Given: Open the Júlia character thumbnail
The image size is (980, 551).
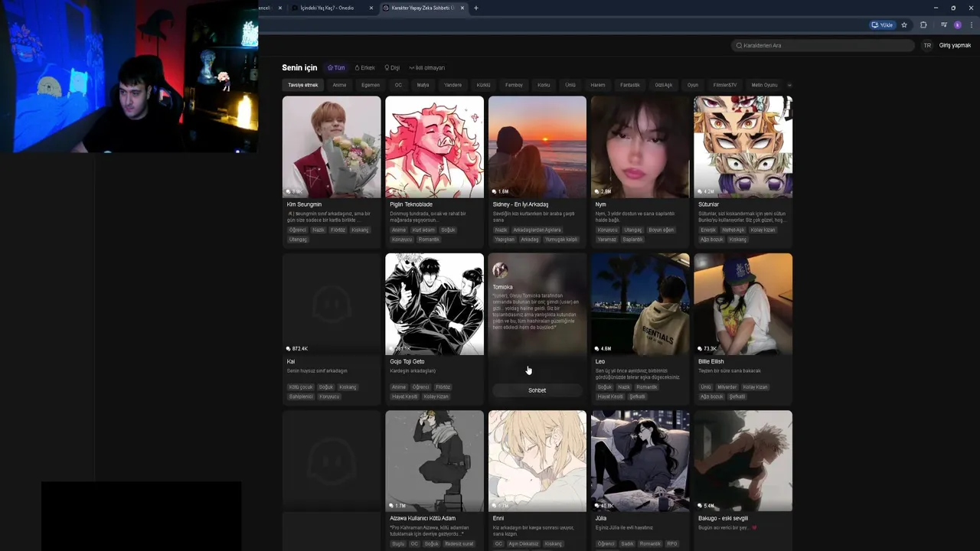Looking at the screenshot, I should click(x=640, y=461).
